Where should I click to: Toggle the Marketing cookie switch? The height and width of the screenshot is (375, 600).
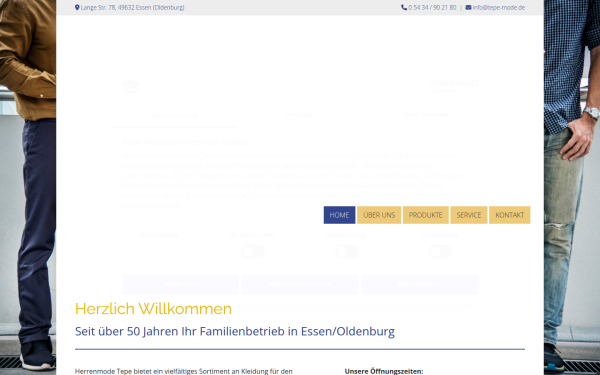(440, 251)
